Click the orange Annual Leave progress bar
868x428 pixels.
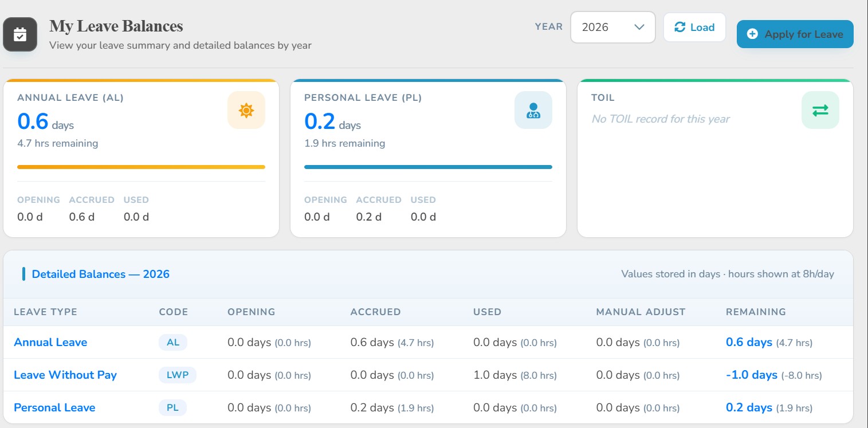[x=141, y=167]
